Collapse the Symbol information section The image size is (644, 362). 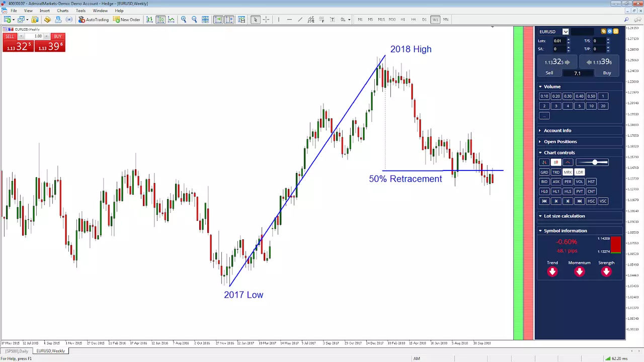point(540,231)
